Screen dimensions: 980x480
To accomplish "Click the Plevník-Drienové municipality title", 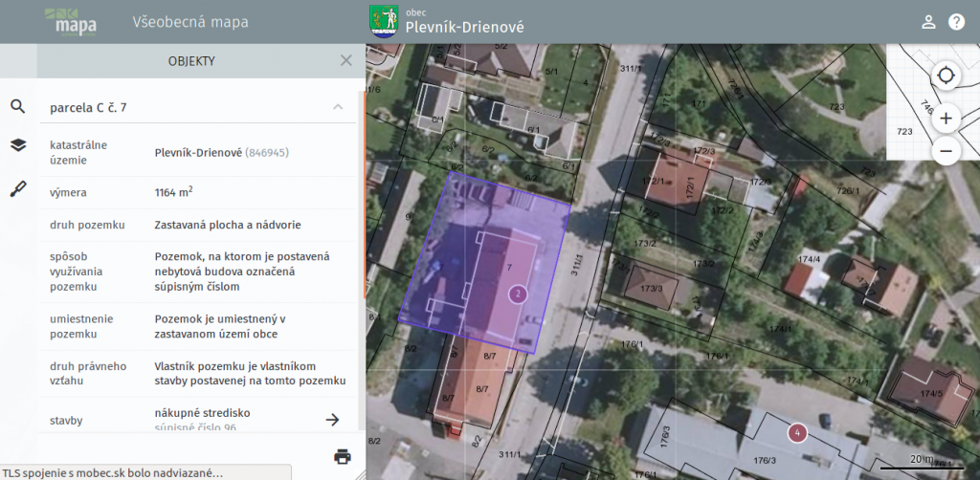I will pos(464,28).
